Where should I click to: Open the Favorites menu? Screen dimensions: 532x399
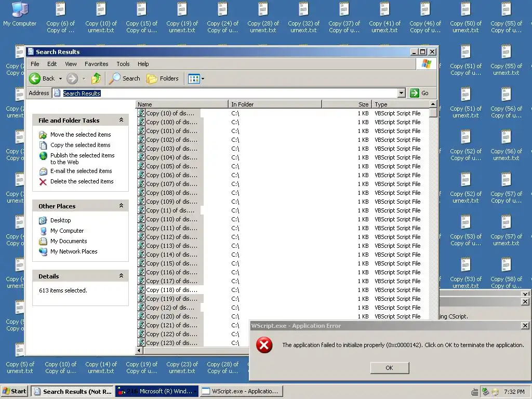96,64
